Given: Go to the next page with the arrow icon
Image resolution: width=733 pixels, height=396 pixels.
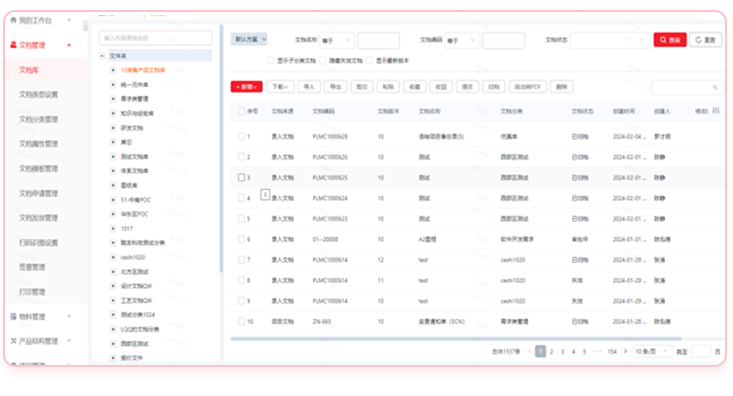Looking at the screenshot, I should point(625,351).
